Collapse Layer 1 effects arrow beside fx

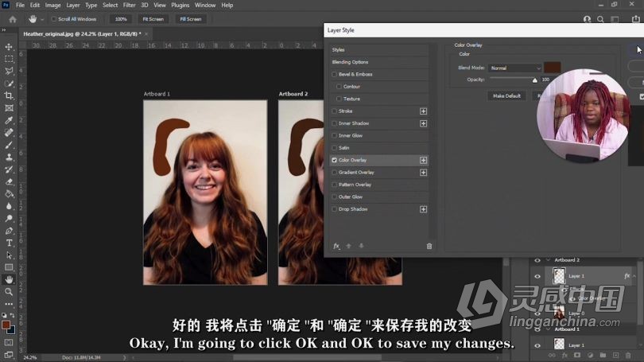634,276
